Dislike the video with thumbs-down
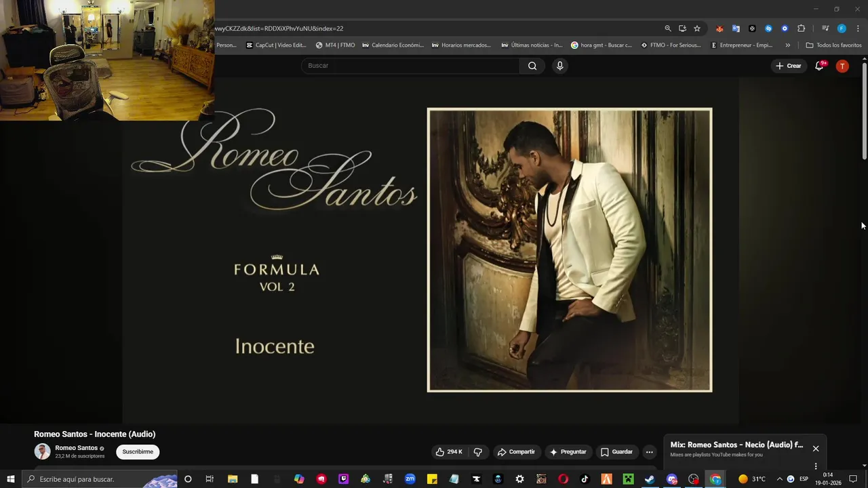868x488 pixels. 477,452
